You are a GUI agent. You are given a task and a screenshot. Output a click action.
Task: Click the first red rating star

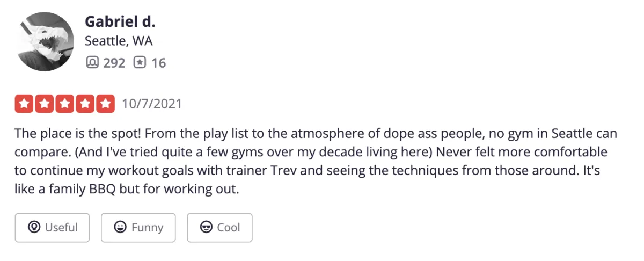click(x=24, y=104)
